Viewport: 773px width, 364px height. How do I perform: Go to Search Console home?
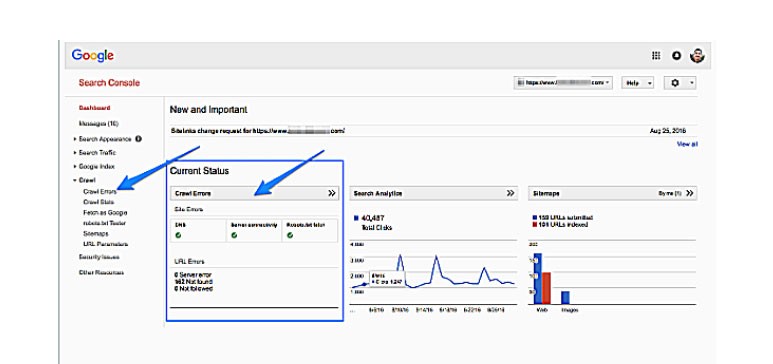point(109,83)
